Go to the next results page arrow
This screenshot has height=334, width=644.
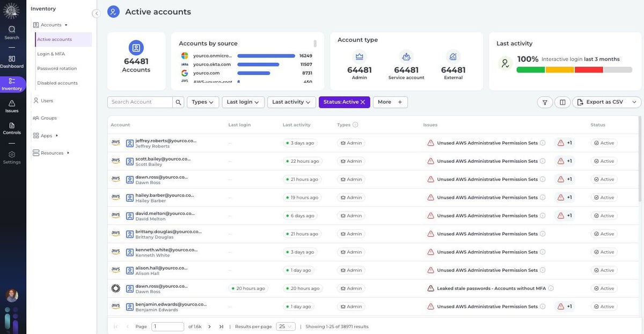coord(209,326)
